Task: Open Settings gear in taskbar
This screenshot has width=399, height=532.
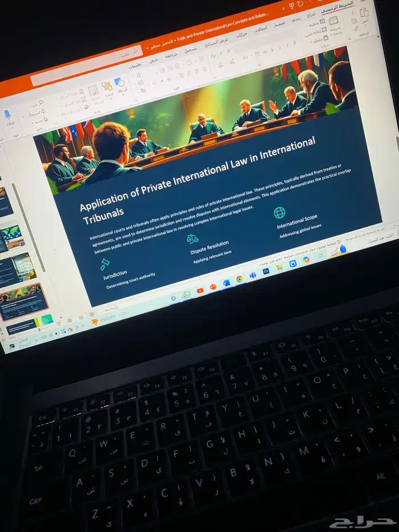Action: point(173,299)
